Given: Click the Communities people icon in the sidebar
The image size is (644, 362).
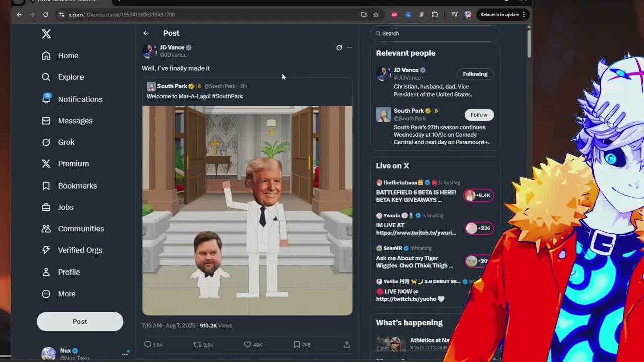Looking at the screenshot, I should coord(46,229).
